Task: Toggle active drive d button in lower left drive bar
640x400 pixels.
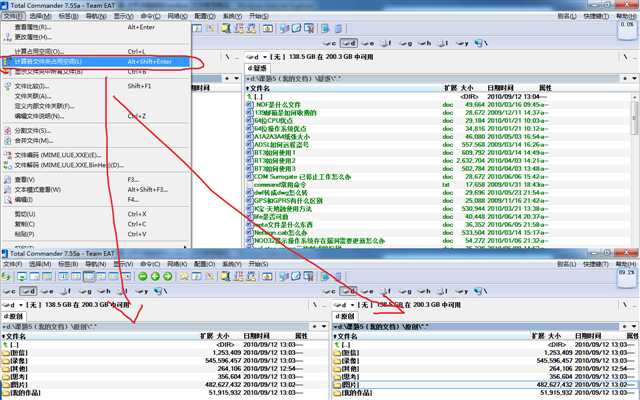Action: tap(28, 291)
